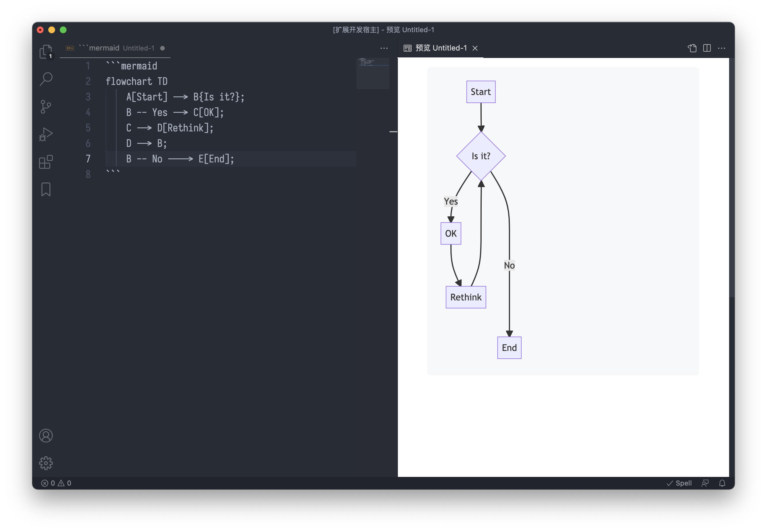This screenshot has width=767, height=532.
Task: Toggle Spell checking in the status bar
Action: point(679,483)
